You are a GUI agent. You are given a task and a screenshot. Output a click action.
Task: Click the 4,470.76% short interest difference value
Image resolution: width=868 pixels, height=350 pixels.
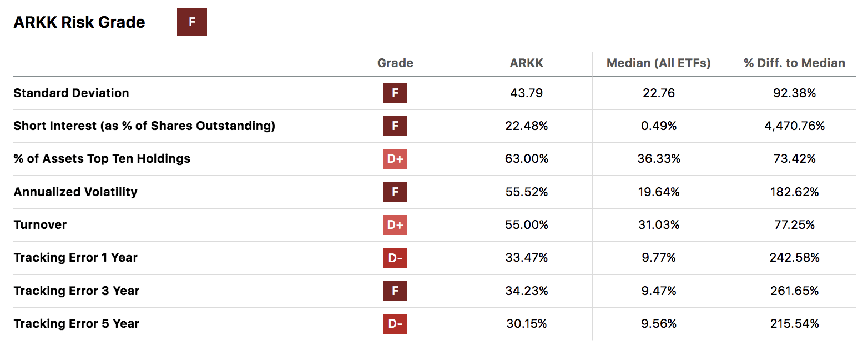coord(794,126)
